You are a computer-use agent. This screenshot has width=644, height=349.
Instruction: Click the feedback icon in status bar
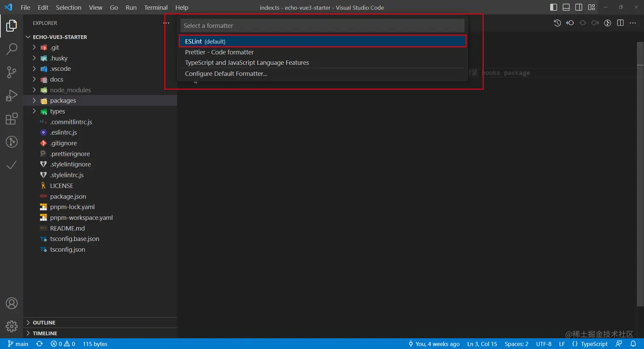coord(619,344)
